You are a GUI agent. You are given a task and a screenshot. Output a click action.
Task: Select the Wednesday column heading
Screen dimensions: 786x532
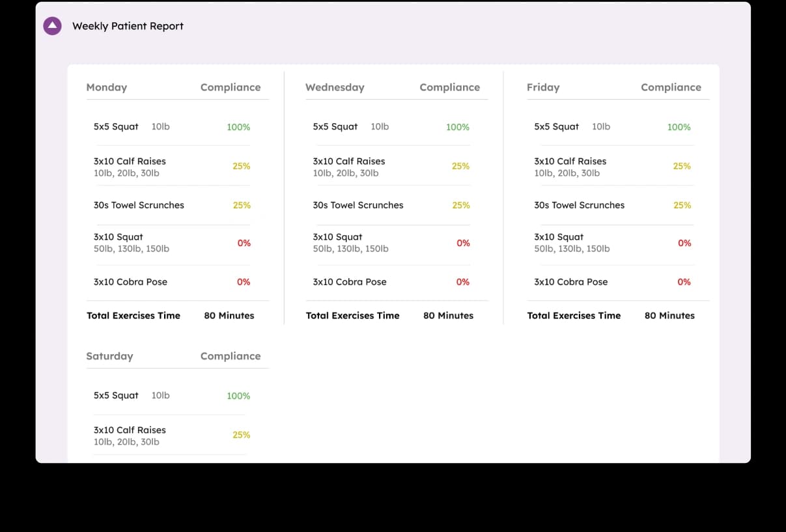point(335,87)
